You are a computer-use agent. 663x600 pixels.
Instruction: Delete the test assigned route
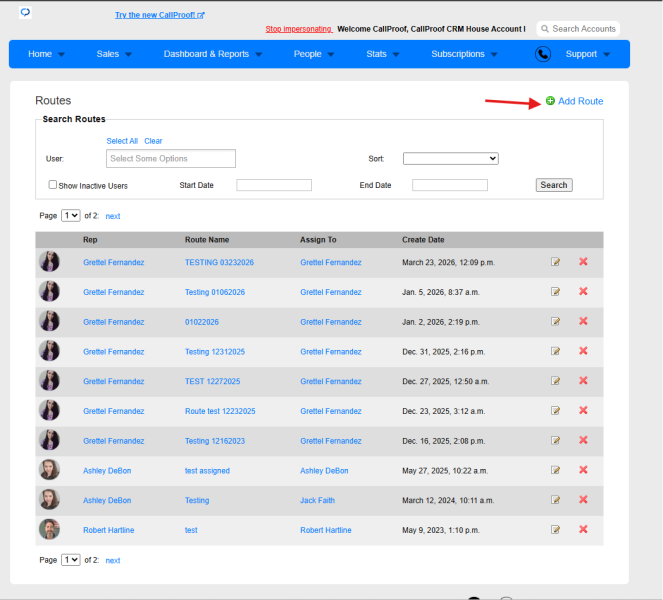tap(583, 470)
